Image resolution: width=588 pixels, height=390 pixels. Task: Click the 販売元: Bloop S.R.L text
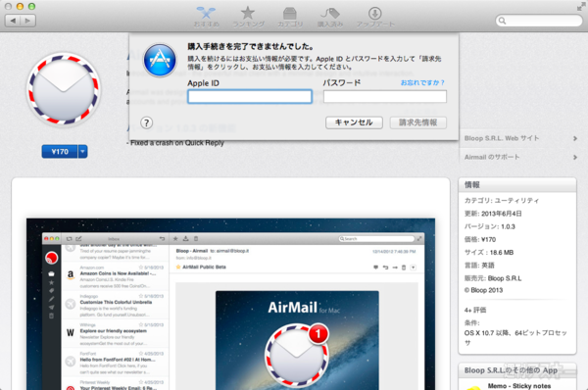point(493,278)
